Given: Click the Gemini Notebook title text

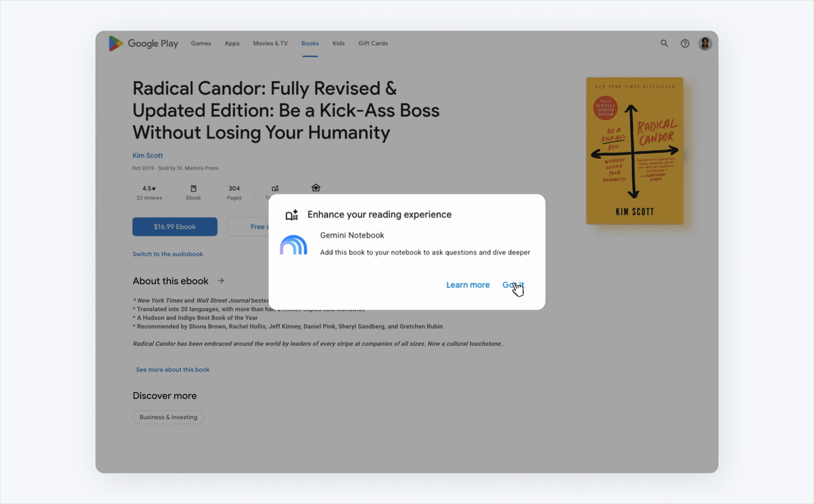Looking at the screenshot, I should coord(352,235).
